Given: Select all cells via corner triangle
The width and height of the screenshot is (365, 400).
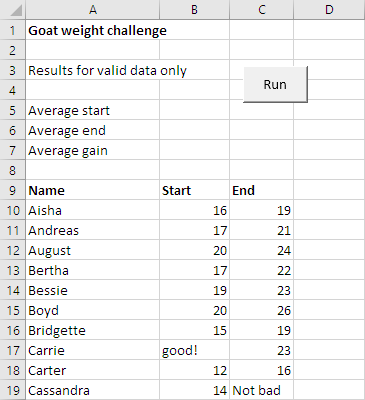Looking at the screenshot, I should click(x=13, y=10).
